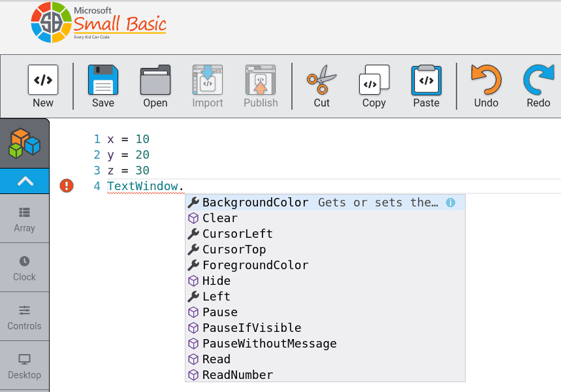The image size is (561, 392).
Task: Select BackgroundColor from the autocomplete list
Action: tap(325, 203)
